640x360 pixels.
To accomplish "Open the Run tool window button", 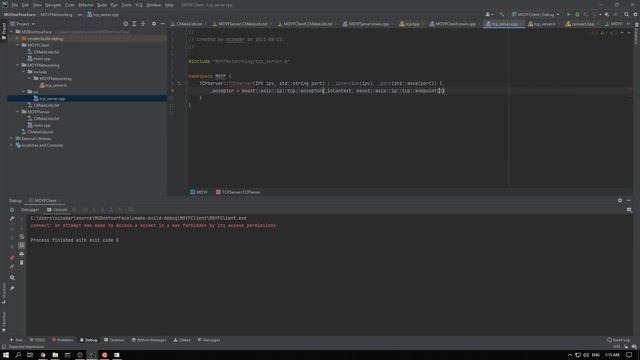I will (16, 340).
